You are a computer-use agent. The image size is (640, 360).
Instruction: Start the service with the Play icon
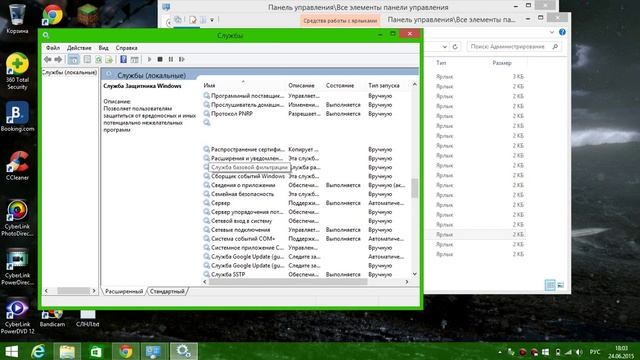(149, 60)
